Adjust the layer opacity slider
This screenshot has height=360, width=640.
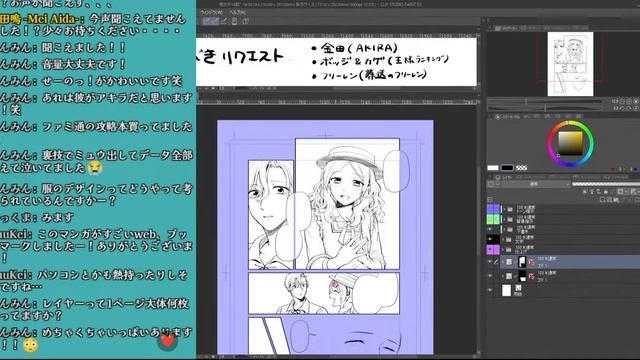(606, 184)
